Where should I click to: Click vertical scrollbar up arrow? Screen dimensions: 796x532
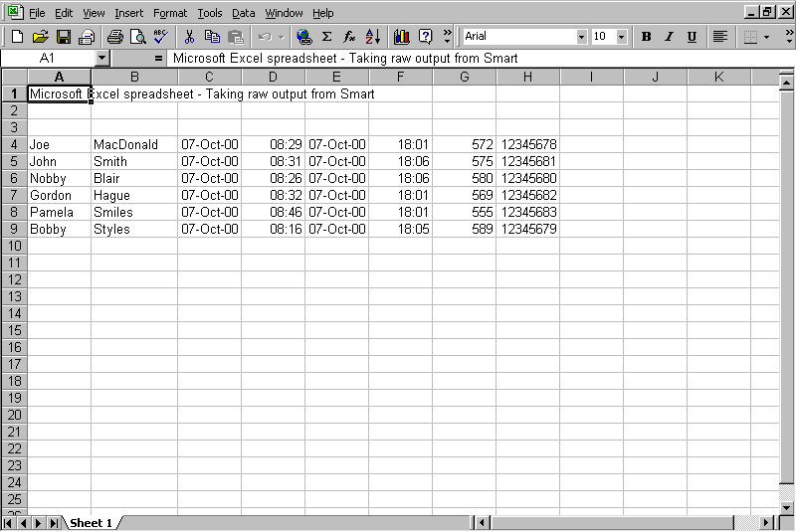[x=787, y=83]
